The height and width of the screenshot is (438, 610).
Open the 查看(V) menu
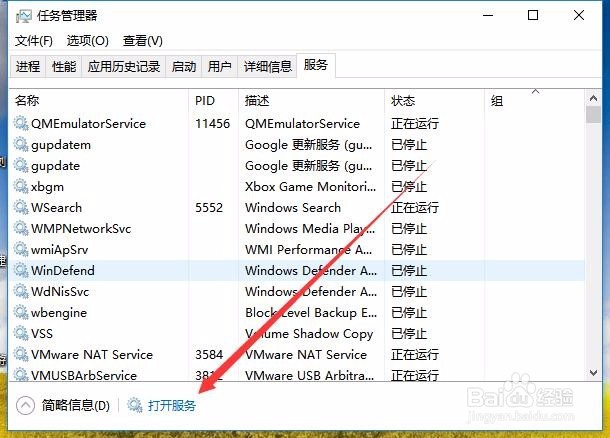(x=142, y=40)
